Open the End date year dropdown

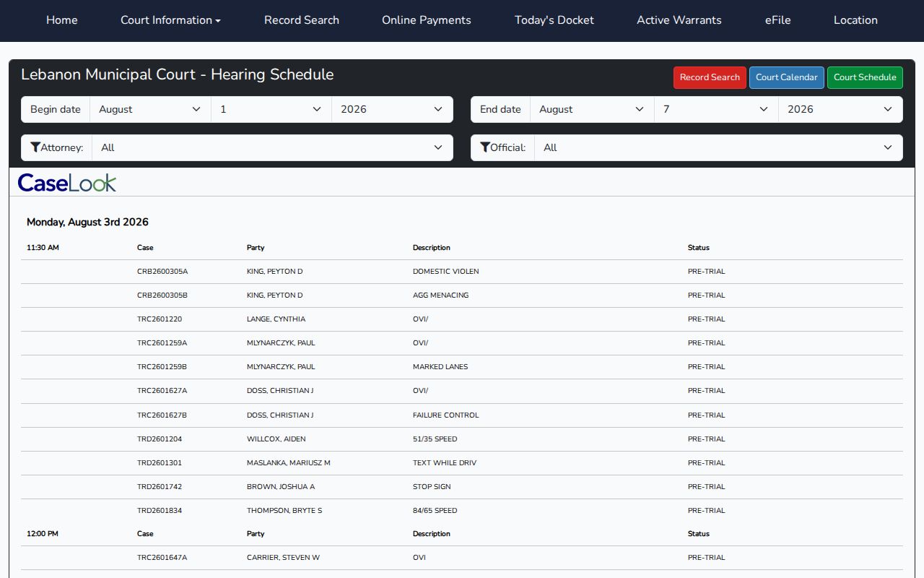click(840, 109)
